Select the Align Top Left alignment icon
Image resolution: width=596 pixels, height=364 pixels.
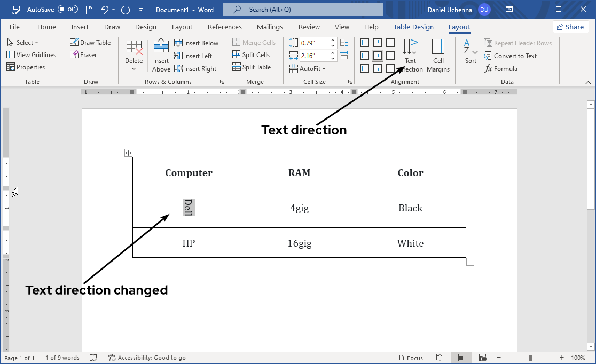pyautogui.click(x=364, y=43)
